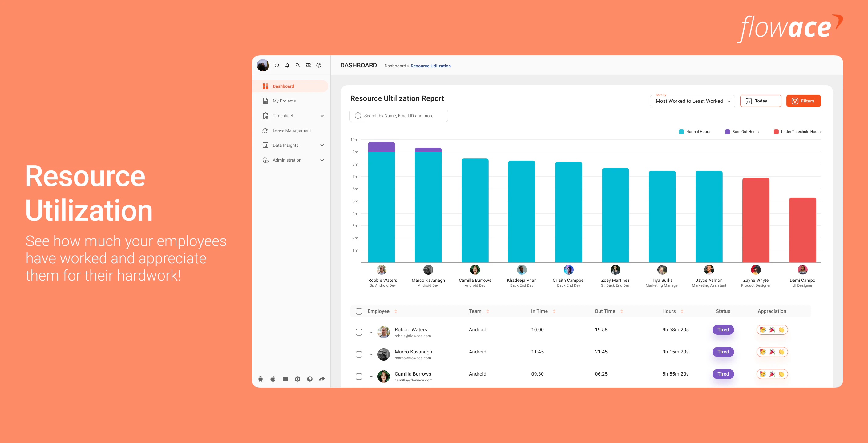Click the Chrome browser icon at sidebar bottom
Image resolution: width=868 pixels, height=443 pixels.
297,379
